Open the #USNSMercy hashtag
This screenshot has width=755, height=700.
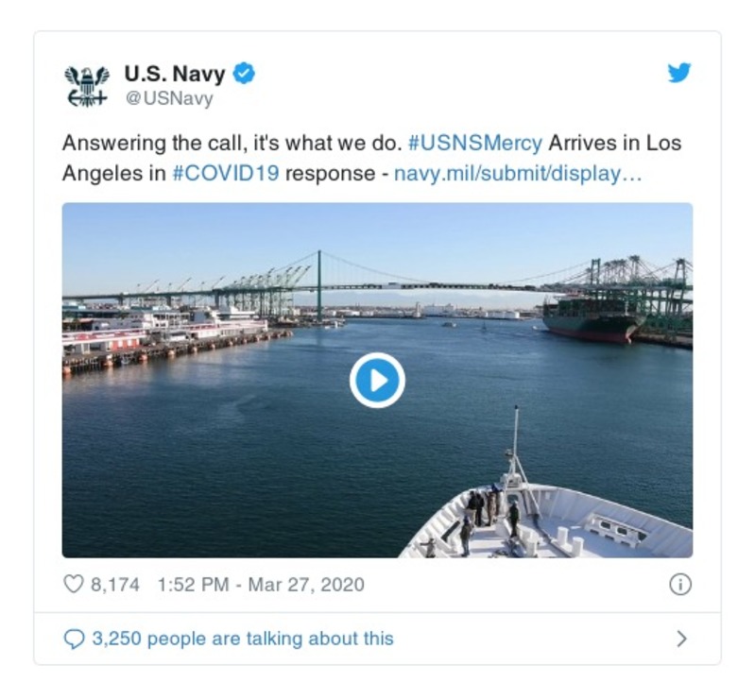[x=475, y=144]
